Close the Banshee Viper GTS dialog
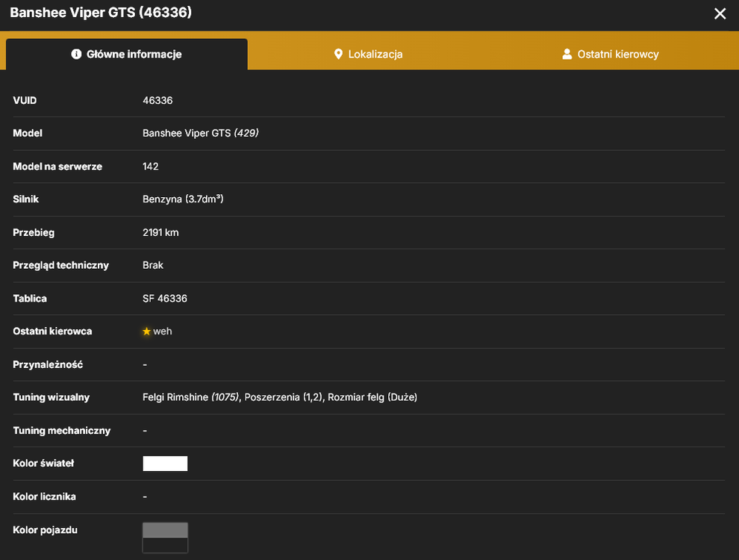 pos(720,13)
